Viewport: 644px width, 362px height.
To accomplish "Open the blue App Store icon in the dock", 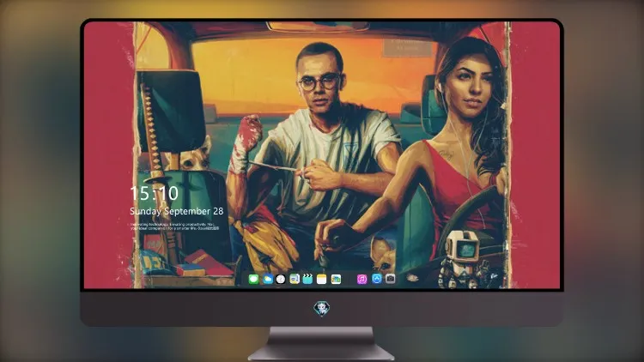I will point(377,279).
